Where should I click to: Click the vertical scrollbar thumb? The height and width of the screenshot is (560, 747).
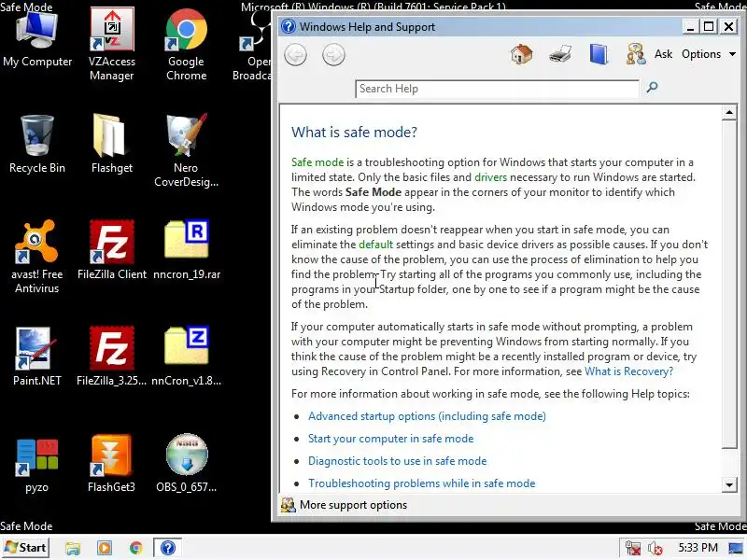click(729, 285)
